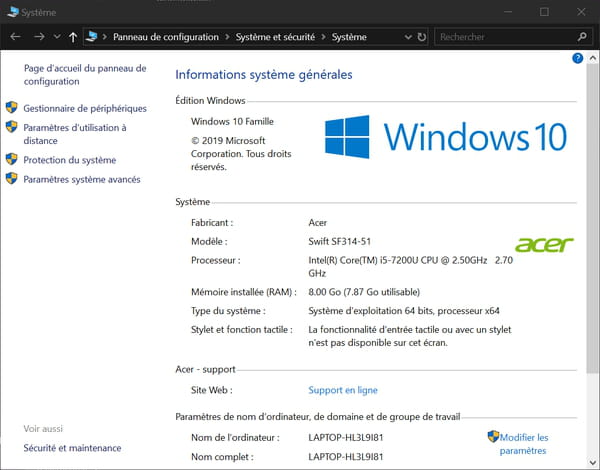The height and width of the screenshot is (470, 600).
Task: Click Modifier les paramètres link
Action: 523,444
